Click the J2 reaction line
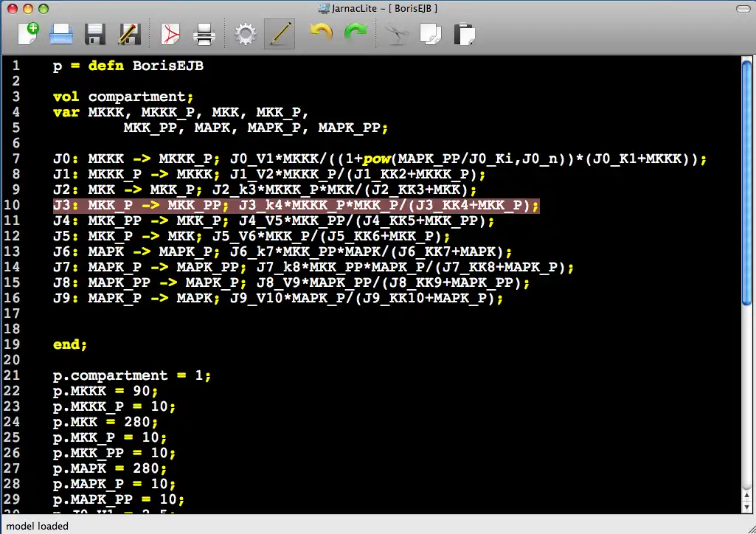The width and height of the screenshot is (756, 534). 265,190
